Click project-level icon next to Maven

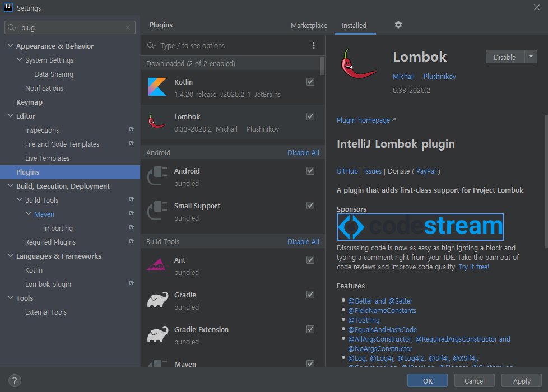click(x=132, y=214)
